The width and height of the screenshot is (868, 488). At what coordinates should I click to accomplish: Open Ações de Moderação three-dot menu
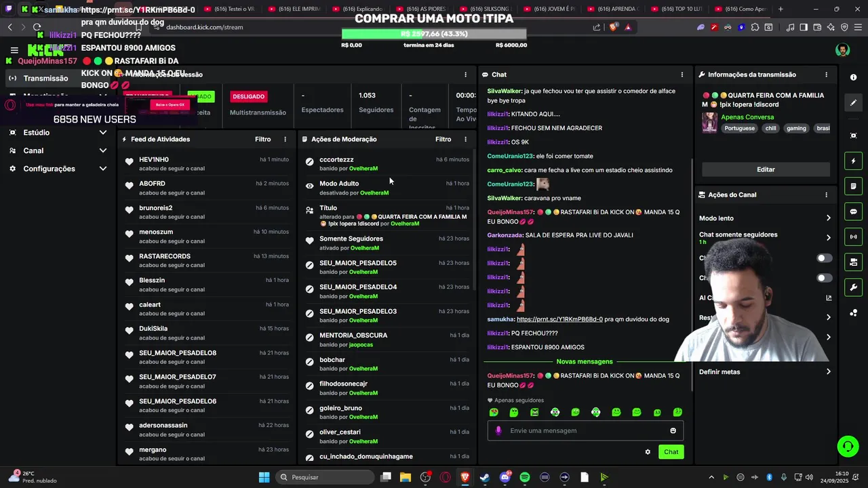pyautogui.click(x=465, y=139)
